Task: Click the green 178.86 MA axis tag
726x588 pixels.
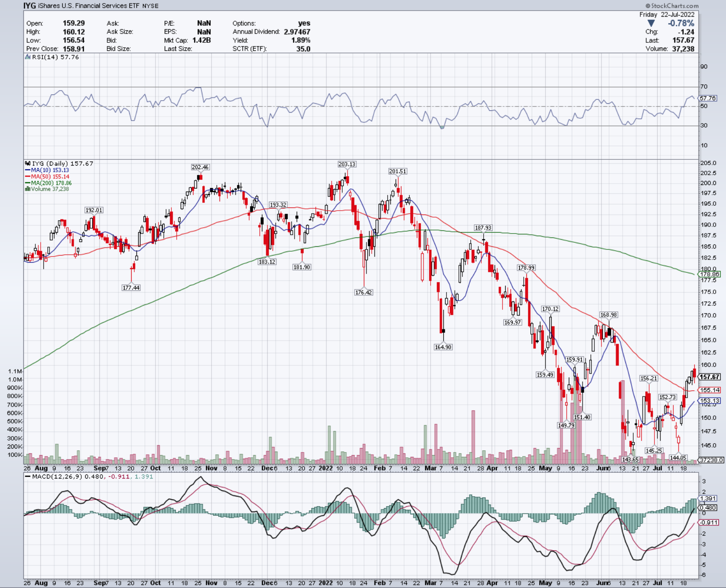Action: coord(710,274)
